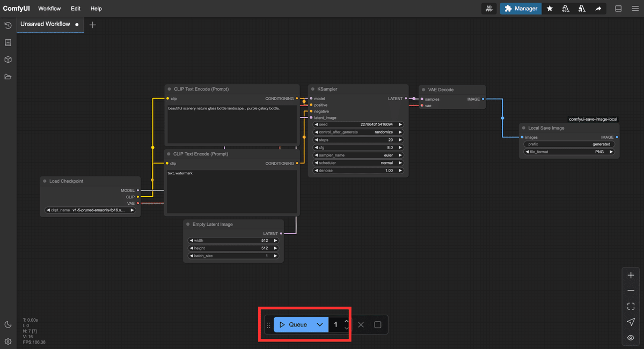Fit the workflow to view
The image size is (644, 349).
(631, 306)
